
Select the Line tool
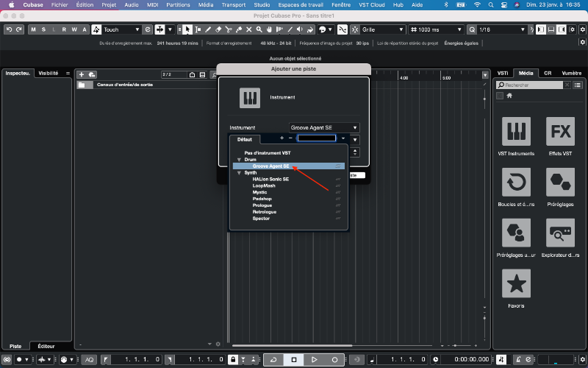click(290, 29)
